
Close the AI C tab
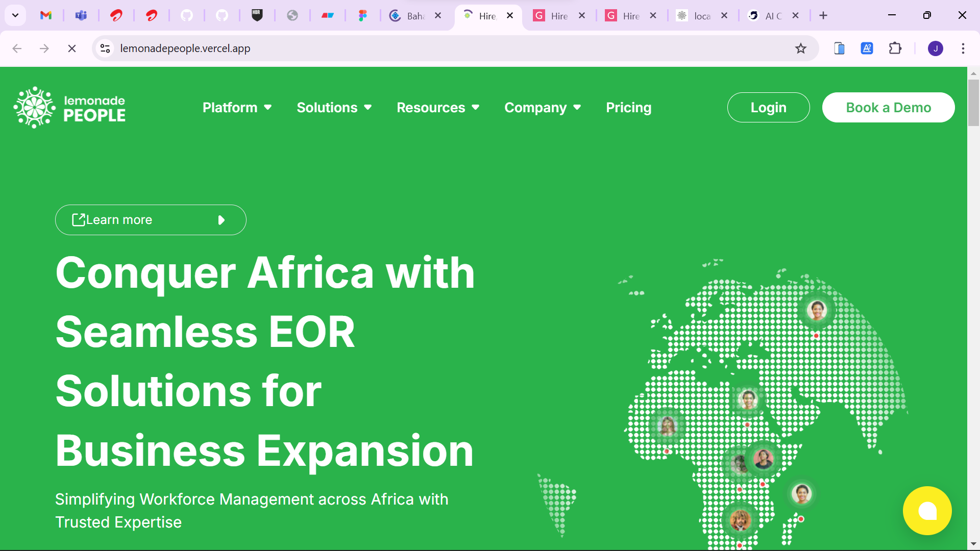click(795, 16)
